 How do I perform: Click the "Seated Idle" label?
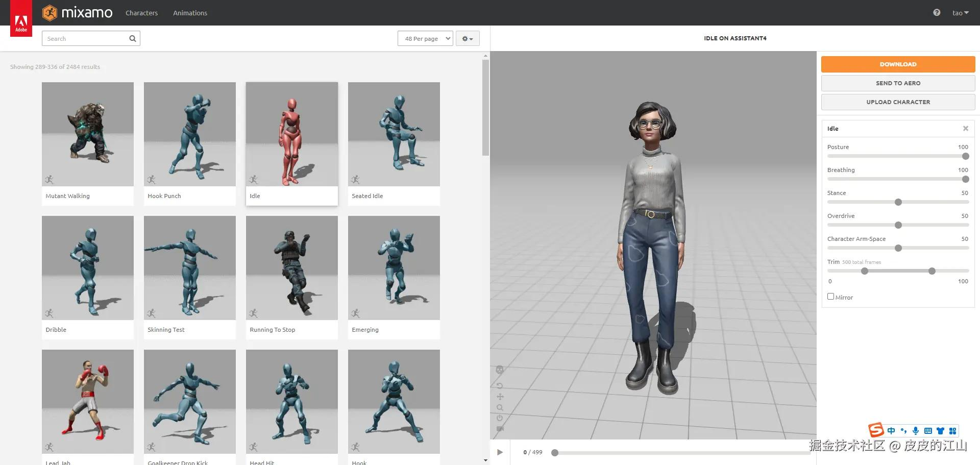click(367, 196)
